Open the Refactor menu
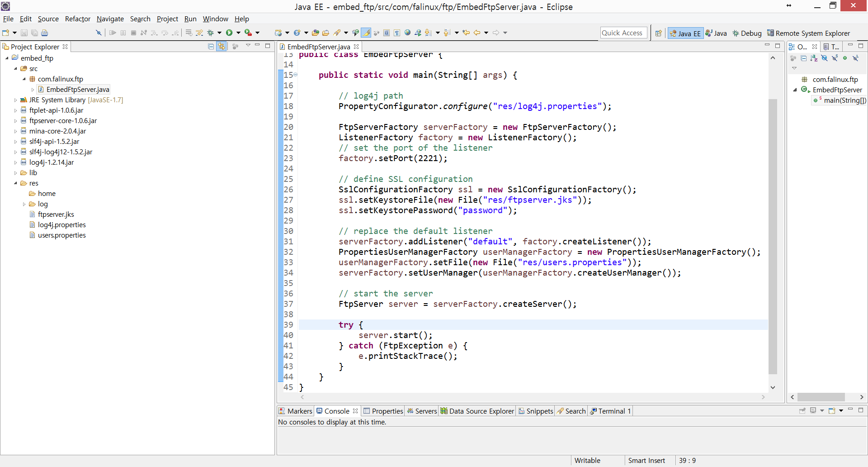The height and width of the screenshot is (467, 868). click(x=78, y=19)
